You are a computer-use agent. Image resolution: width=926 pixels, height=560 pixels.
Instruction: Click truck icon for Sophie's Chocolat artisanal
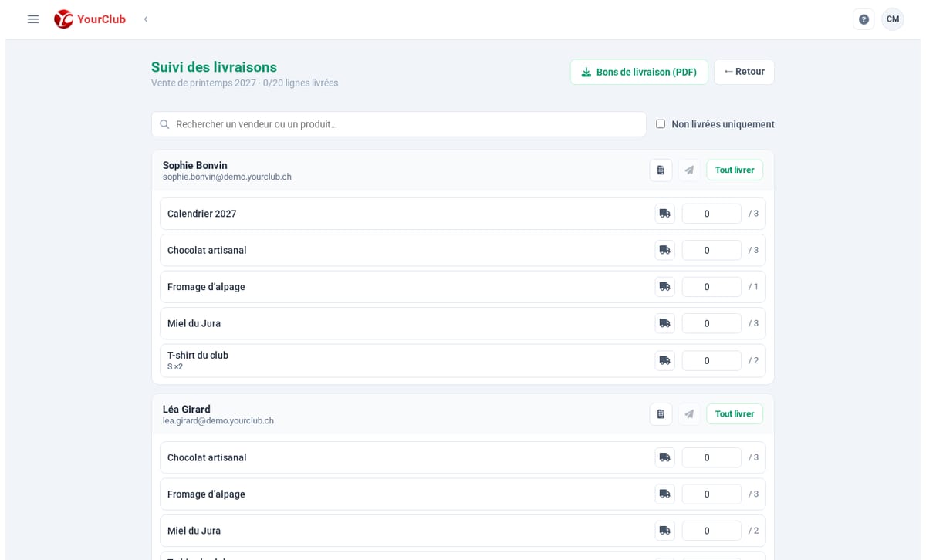click(x=664, y=250)
